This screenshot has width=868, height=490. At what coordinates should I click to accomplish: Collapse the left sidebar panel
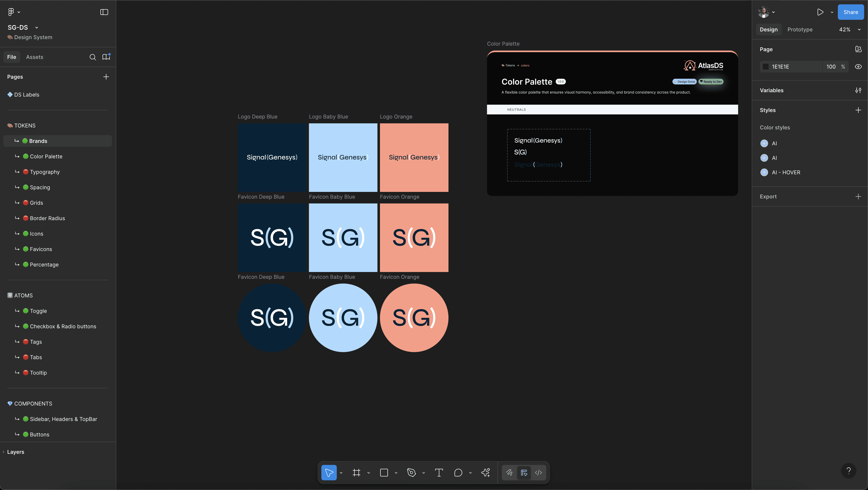pos(104,12)
